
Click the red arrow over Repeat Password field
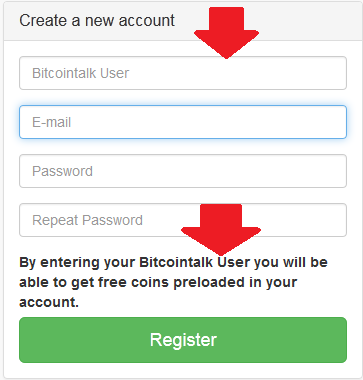pos(221,229)
